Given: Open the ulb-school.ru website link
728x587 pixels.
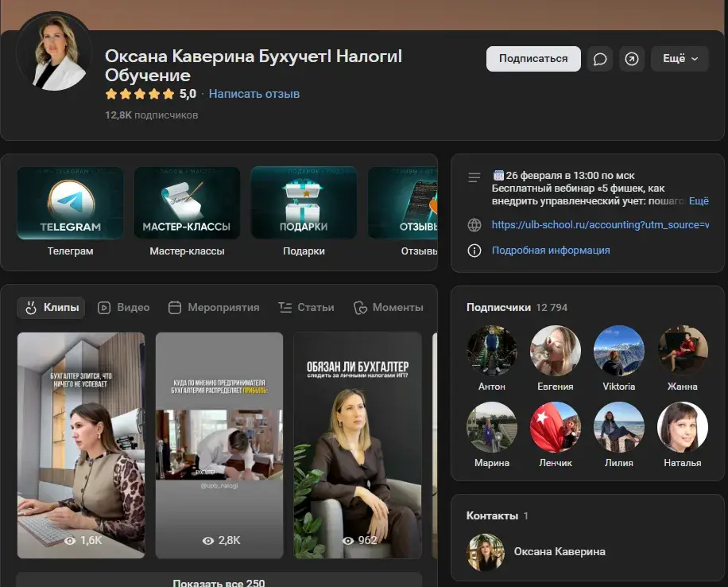Looking at the screenshot, I should 600,225.
